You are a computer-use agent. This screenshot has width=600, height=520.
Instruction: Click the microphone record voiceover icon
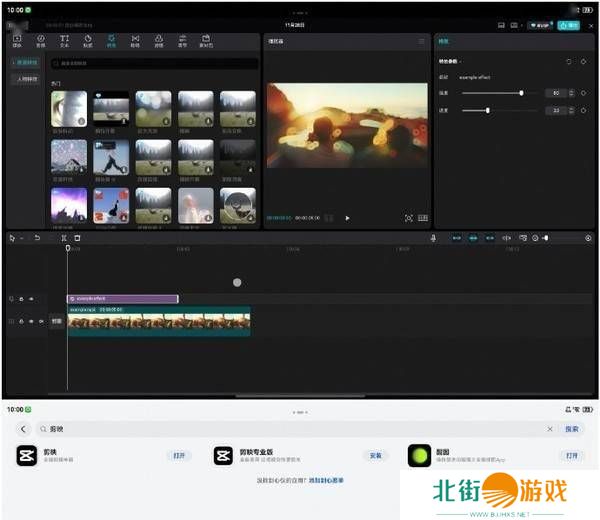tap(433, 238)
